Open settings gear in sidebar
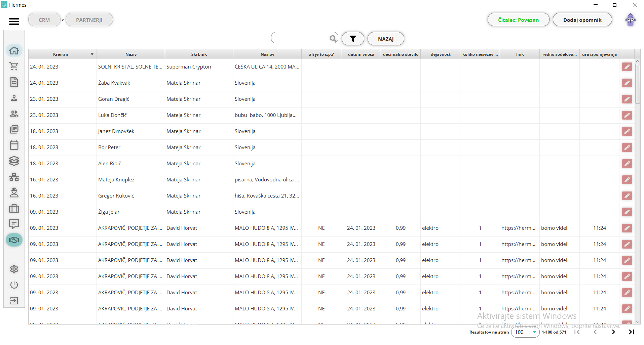Viewport: 644px width, 345px height. (x=14, y=269)
